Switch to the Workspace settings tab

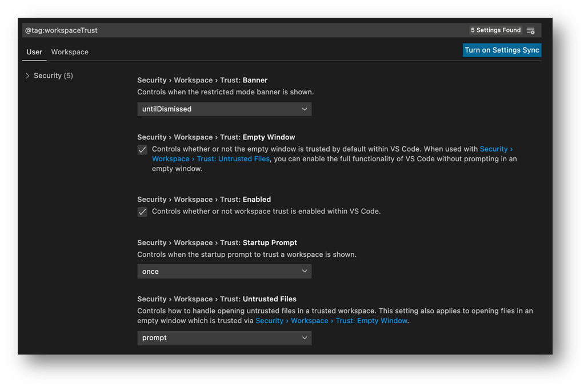69,51
